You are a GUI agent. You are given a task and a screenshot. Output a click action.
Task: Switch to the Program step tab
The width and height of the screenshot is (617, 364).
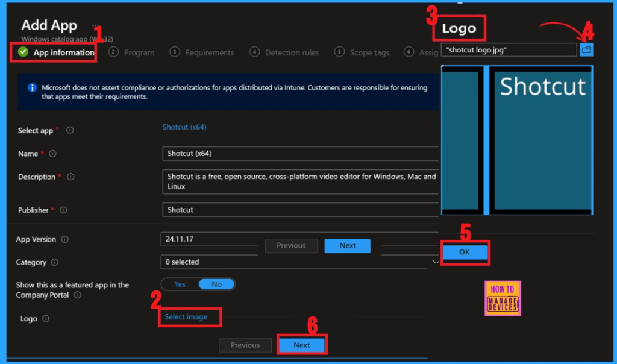pos(131,52)
